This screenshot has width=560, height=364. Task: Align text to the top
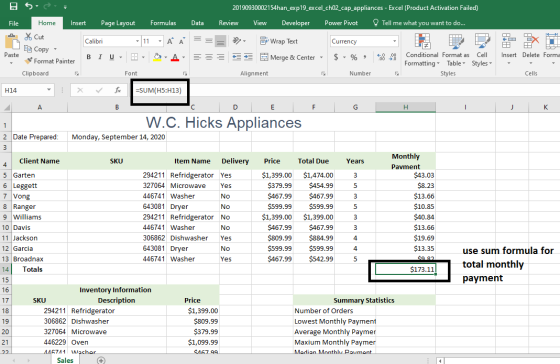pos(197,40)
